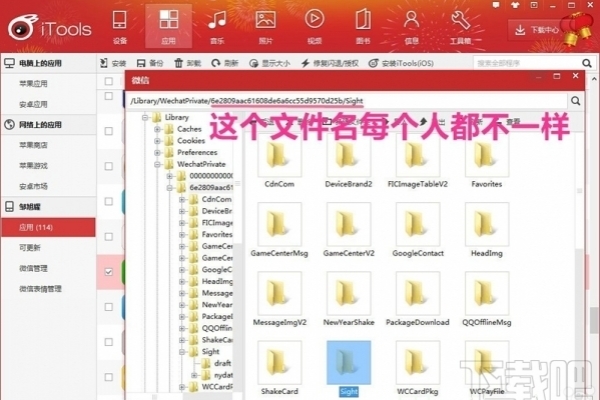Select the Favorites folder icon
The image size is (600, 400).
tap(487, 157)
